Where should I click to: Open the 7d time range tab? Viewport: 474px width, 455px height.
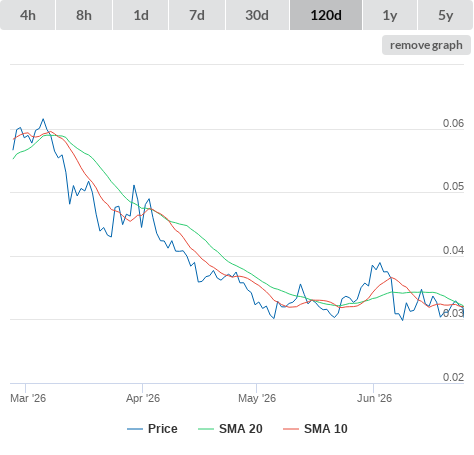[x=197, y=15]
